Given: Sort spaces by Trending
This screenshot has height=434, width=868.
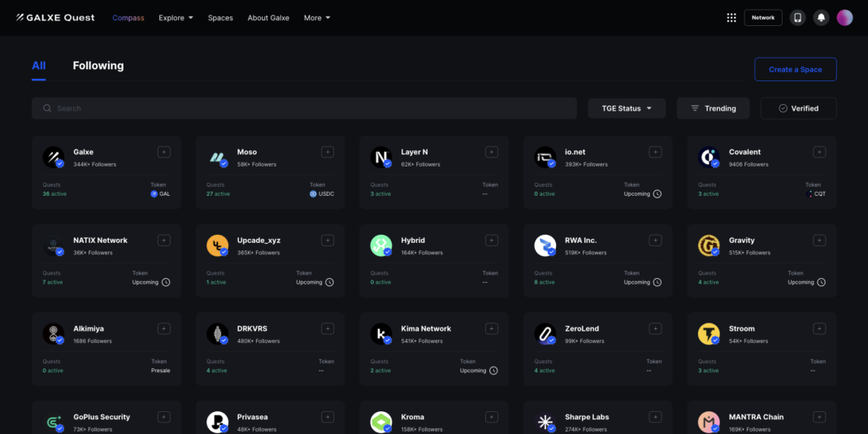Looking at the screenshot, I should point(713,108).
